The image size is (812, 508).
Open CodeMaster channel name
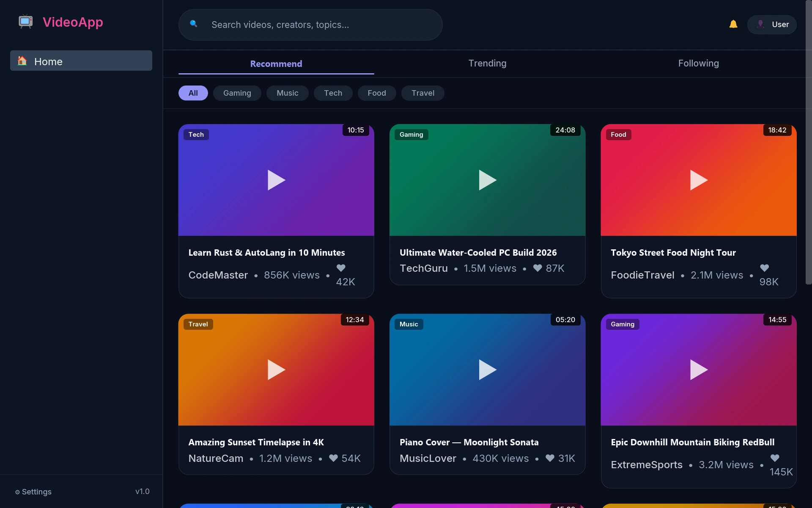[x=218, y=275]
